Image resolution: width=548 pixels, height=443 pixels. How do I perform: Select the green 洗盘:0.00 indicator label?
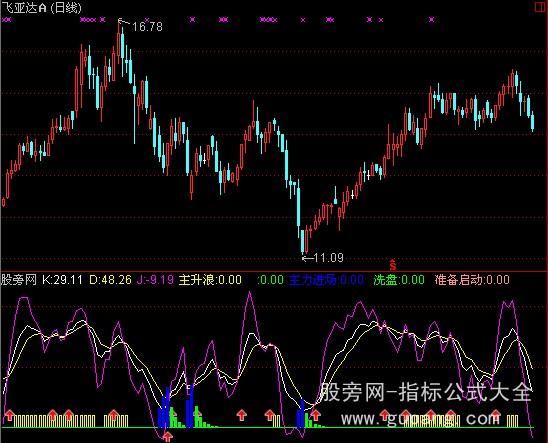point(399,280)
